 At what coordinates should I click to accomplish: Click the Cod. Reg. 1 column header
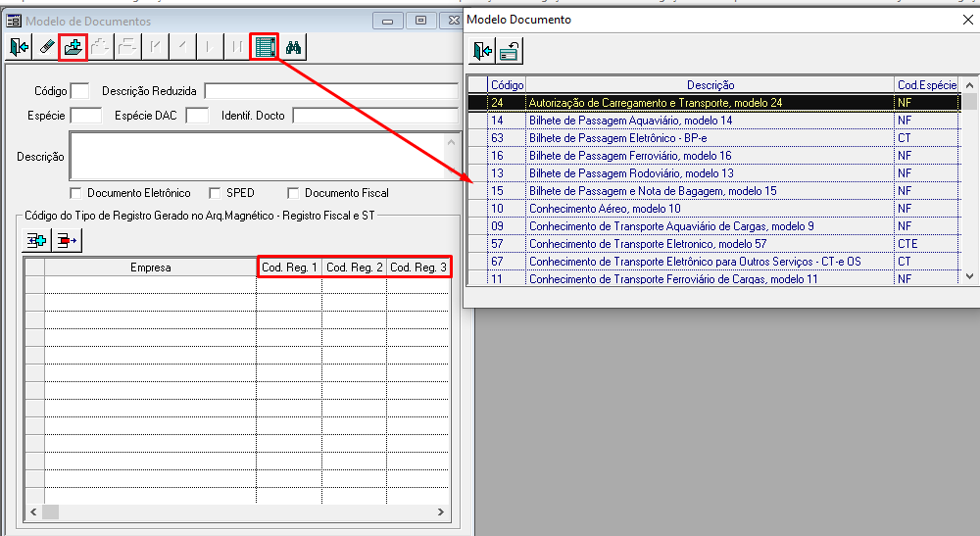[x=289, y=268]
